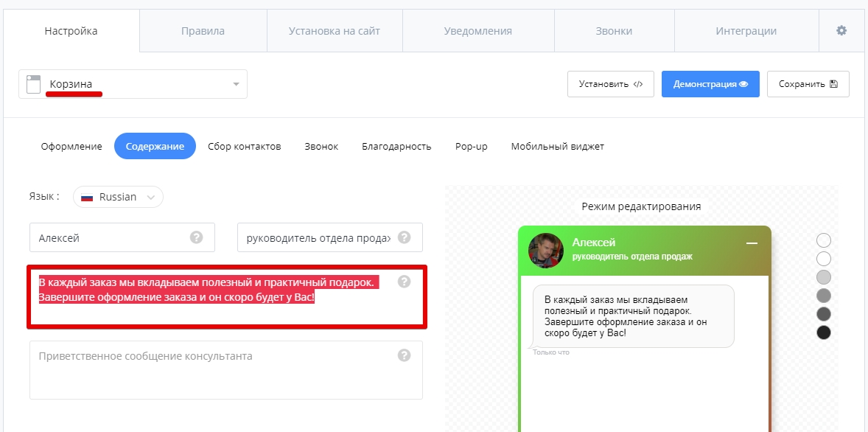Open the Интеграции tab
The width and height of the screenshot is (868, 432).
coord(746,31)
